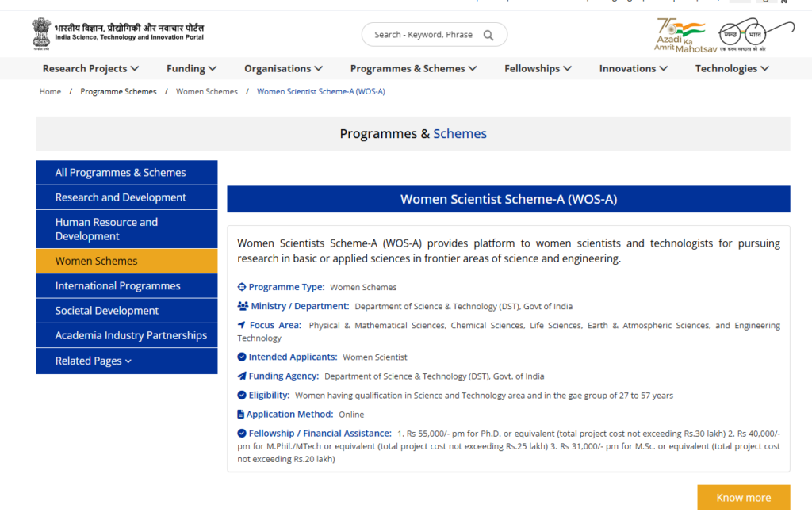Image resolution: width=812 pixels, height=516 pixels.
Task: Expand the Technologies navigation menu
Action: coord(732,68)
